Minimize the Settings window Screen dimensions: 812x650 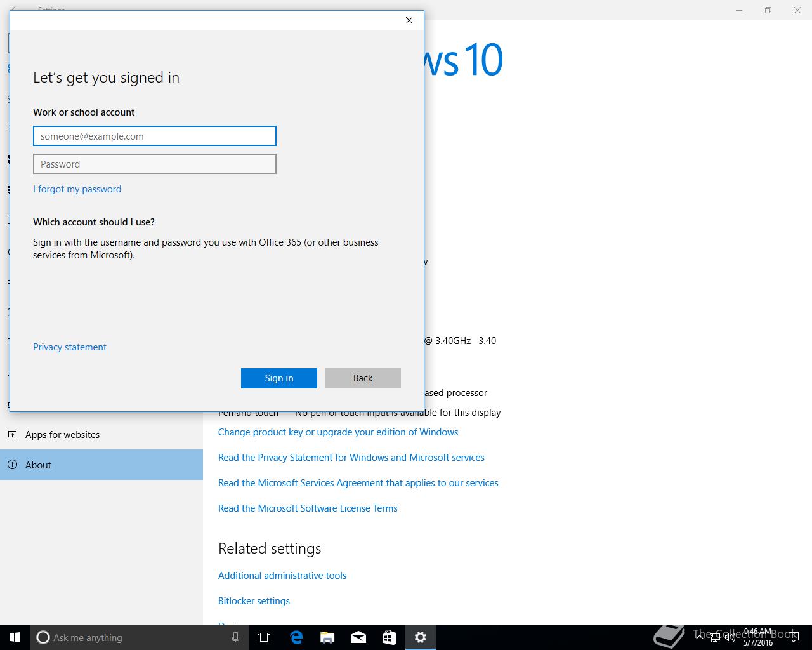click(739, 10)
